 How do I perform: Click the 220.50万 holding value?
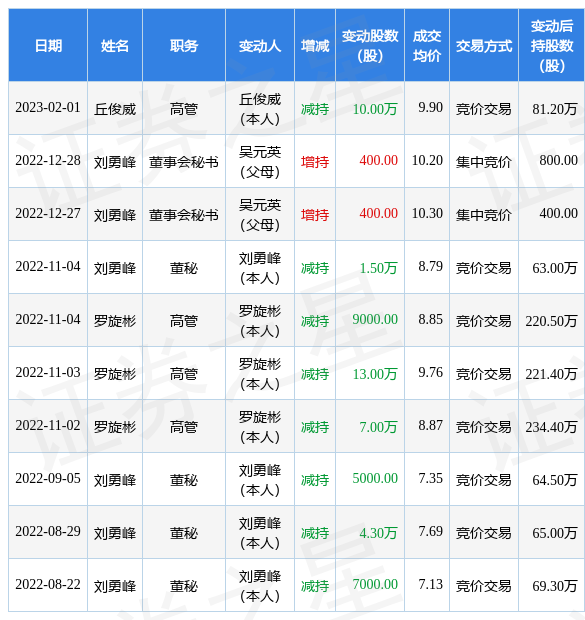click(551, 321)
